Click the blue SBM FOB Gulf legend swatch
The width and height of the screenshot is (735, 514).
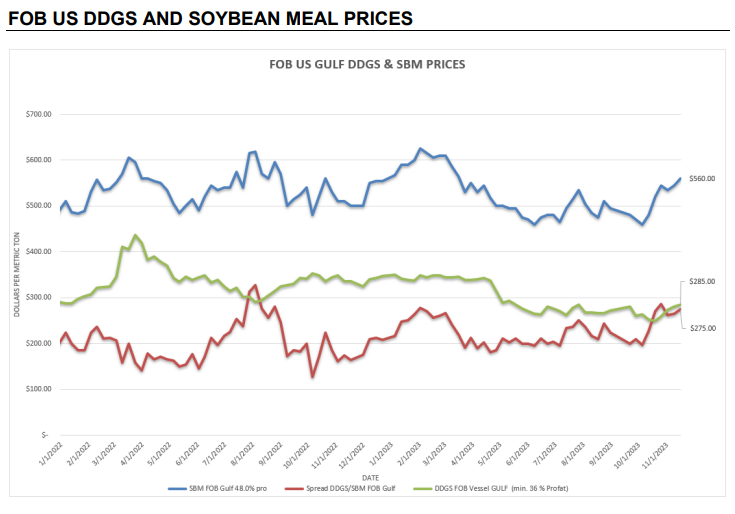click(x=177, y=488)
